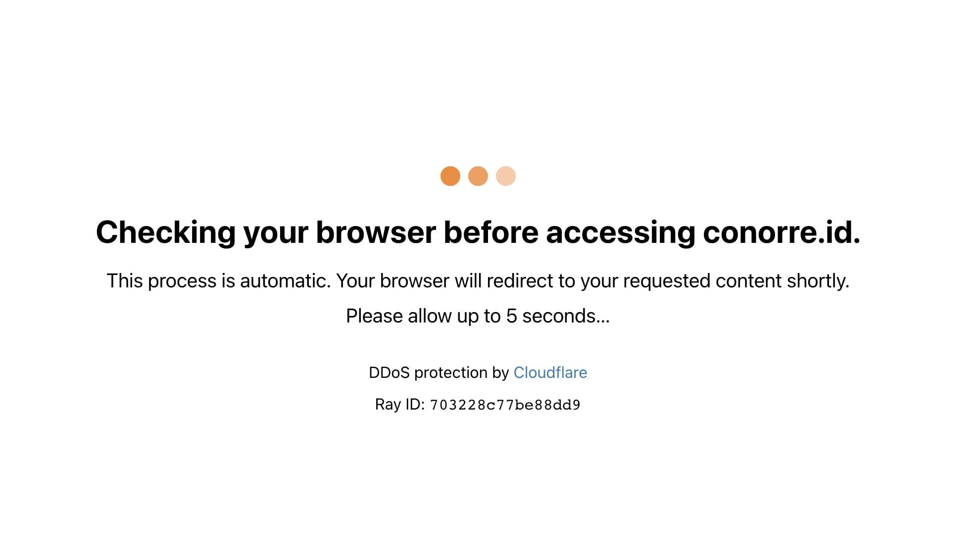Click the "Please allow up to" text
This screenshot has height=553, width=980.
423,316
